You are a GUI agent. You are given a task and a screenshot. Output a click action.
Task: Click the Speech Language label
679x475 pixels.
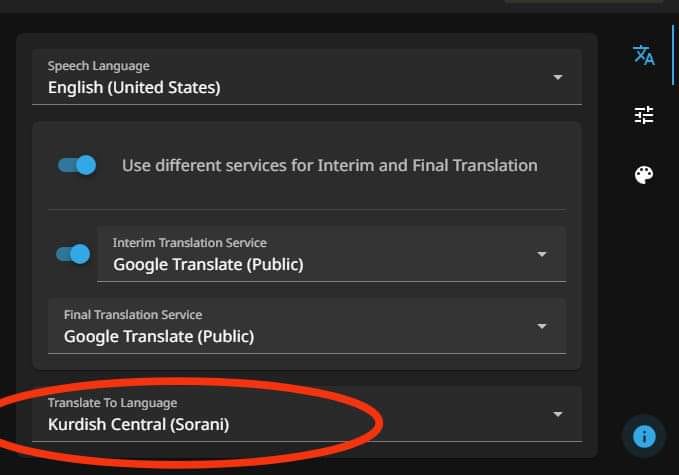click(x=99, y=66)
